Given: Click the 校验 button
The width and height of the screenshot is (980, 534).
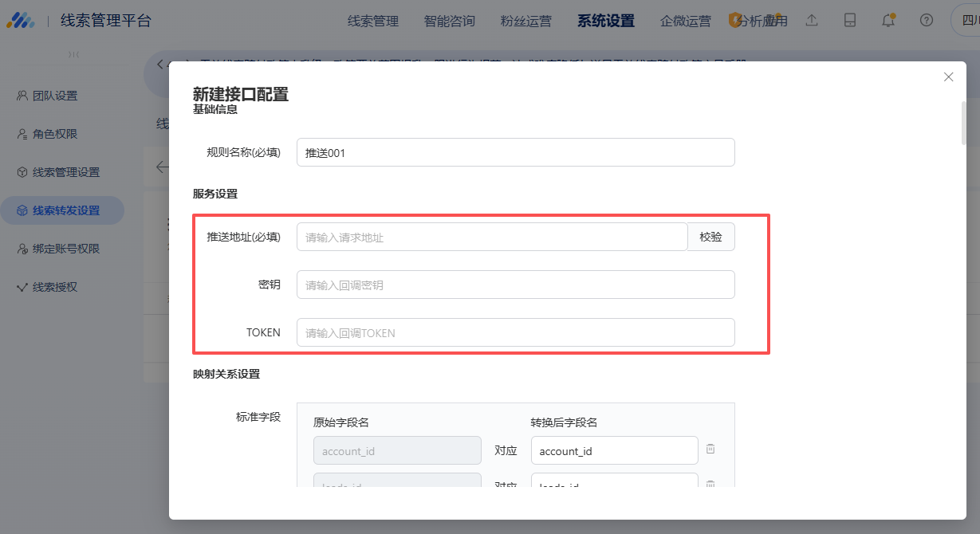Looking at the screenshot, I should coord(710,237).
